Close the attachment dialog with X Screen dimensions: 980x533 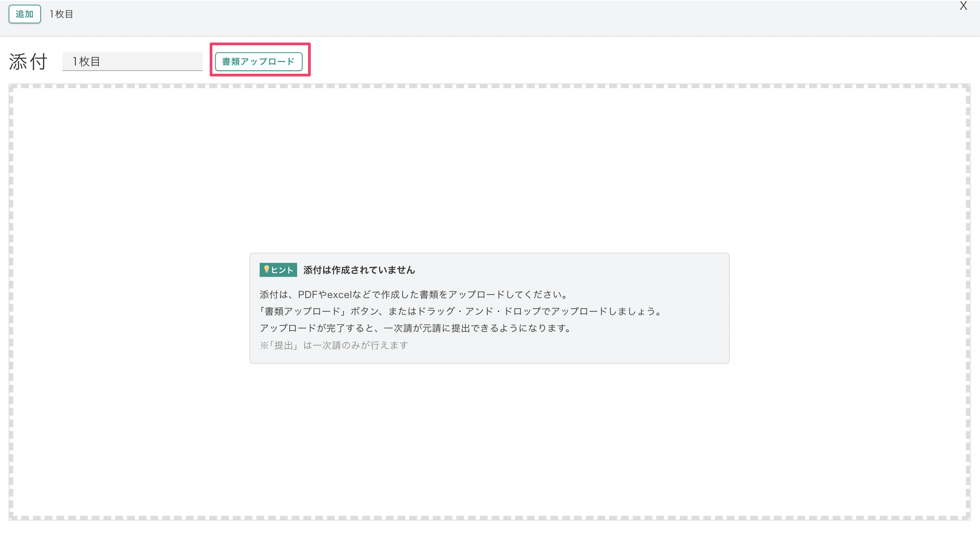[x=963, y=6]
